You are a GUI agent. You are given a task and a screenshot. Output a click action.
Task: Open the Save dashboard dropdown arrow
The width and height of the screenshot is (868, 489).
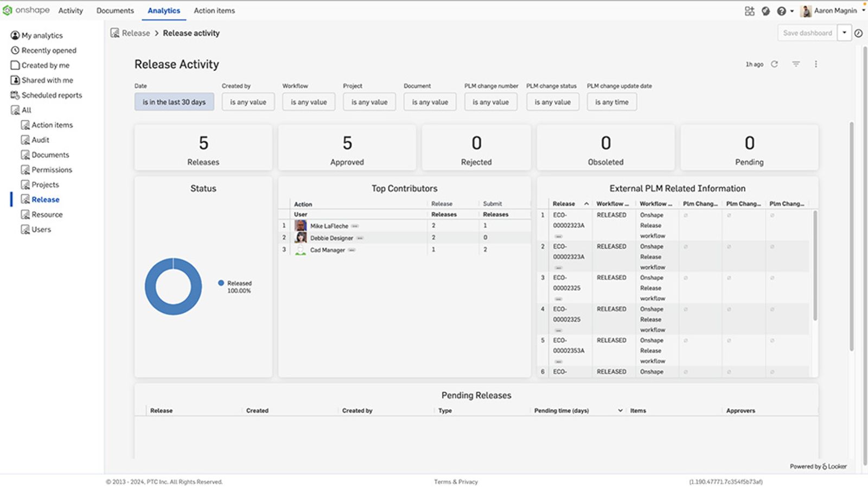click(x=844, y=33)
